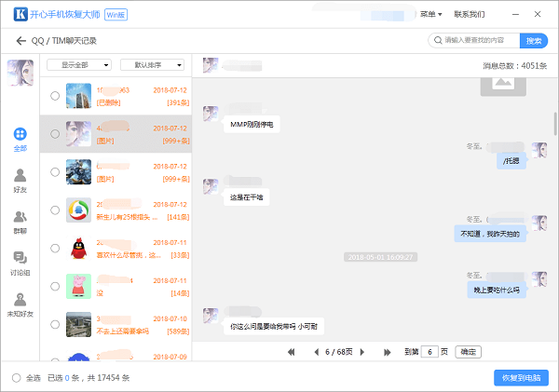Open the 全部 category in the sidebar

(20, 140)
